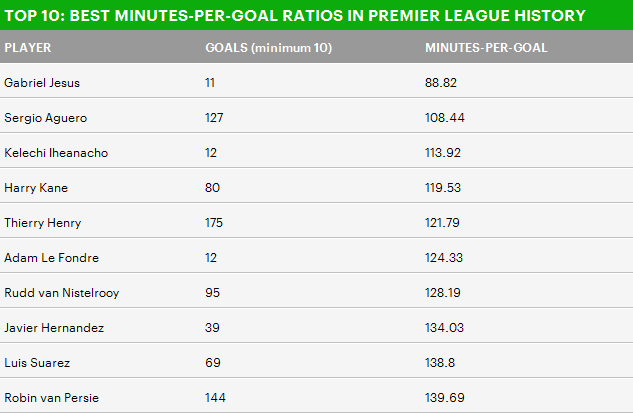Select Luis Suarez in the table

coord(35,363)
